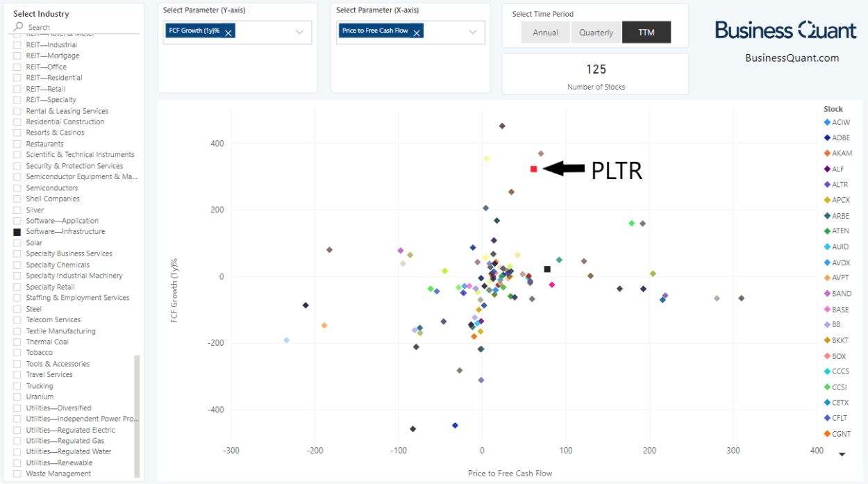
Task: Select the ATEN diamond in the stock legend
Action: click(x=827, y=231)
